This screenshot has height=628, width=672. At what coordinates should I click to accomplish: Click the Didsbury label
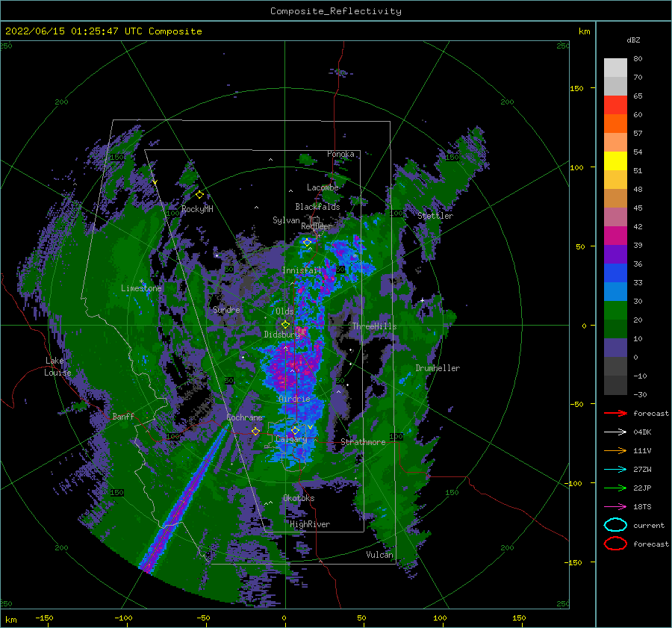[281, 335]
